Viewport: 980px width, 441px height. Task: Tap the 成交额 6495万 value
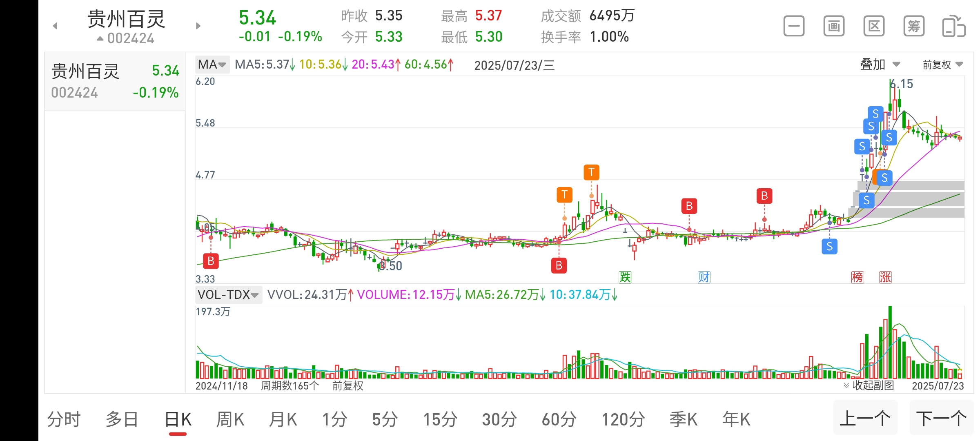612,16
